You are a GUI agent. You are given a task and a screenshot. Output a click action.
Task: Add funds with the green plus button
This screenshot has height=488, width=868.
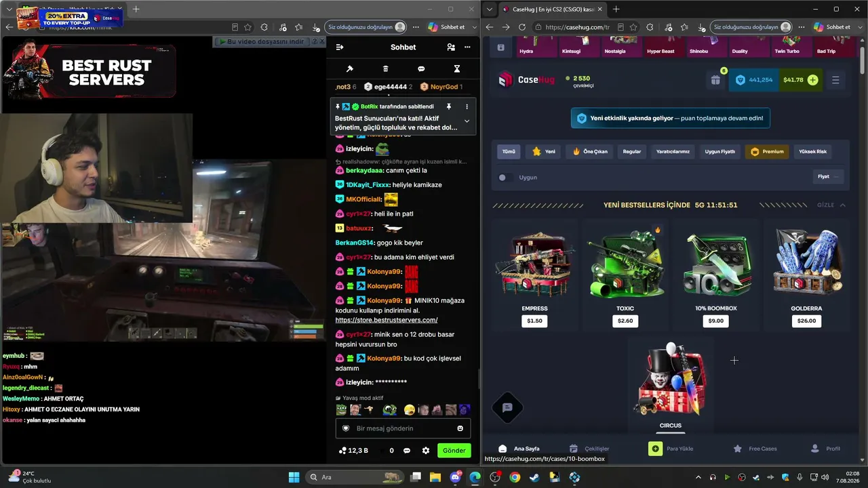click(x=813, y=80)
